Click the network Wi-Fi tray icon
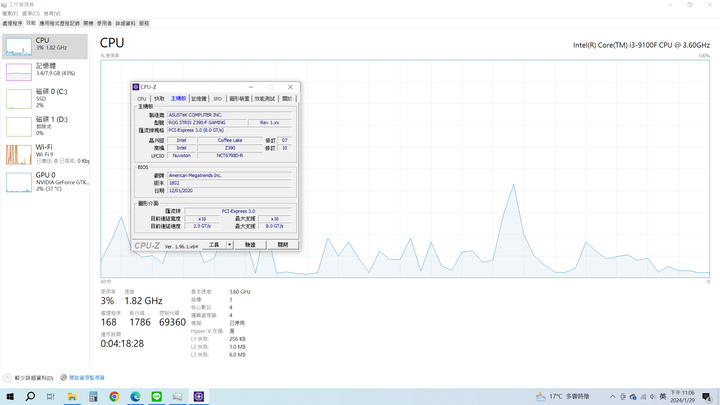Screen dimensions: 720x405 tap(643, 397)
